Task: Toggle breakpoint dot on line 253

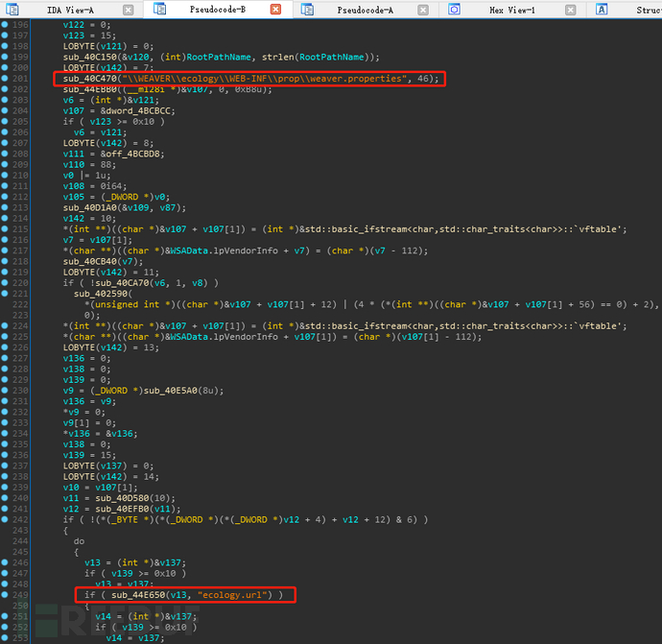Action: (5, 637)
